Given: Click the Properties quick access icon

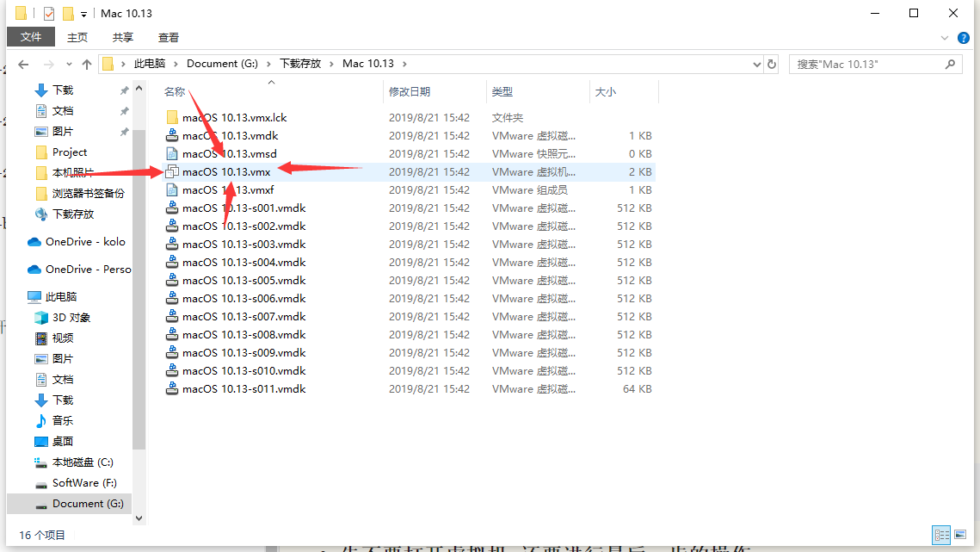Looking at the screenshot, I should point(49,13).
